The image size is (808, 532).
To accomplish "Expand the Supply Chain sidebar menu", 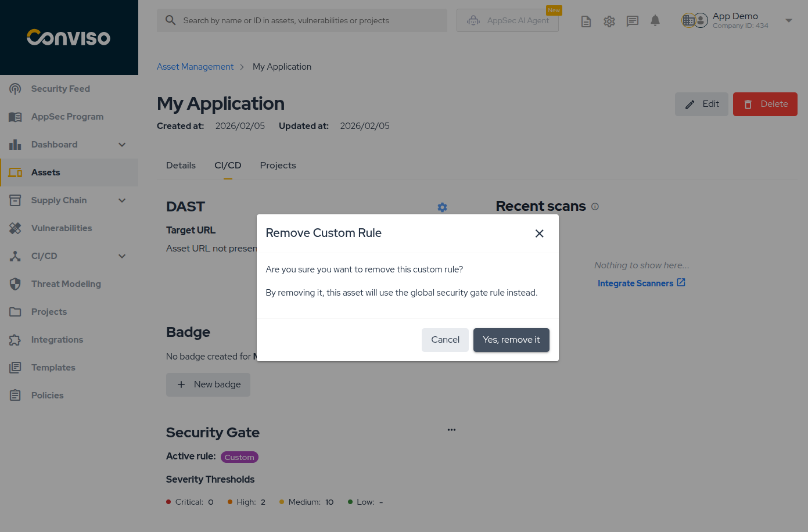I will (122, 200).
